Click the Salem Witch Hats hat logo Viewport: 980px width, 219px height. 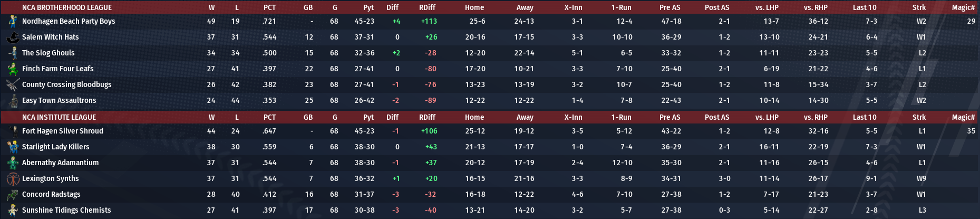(x=13, y=37)
